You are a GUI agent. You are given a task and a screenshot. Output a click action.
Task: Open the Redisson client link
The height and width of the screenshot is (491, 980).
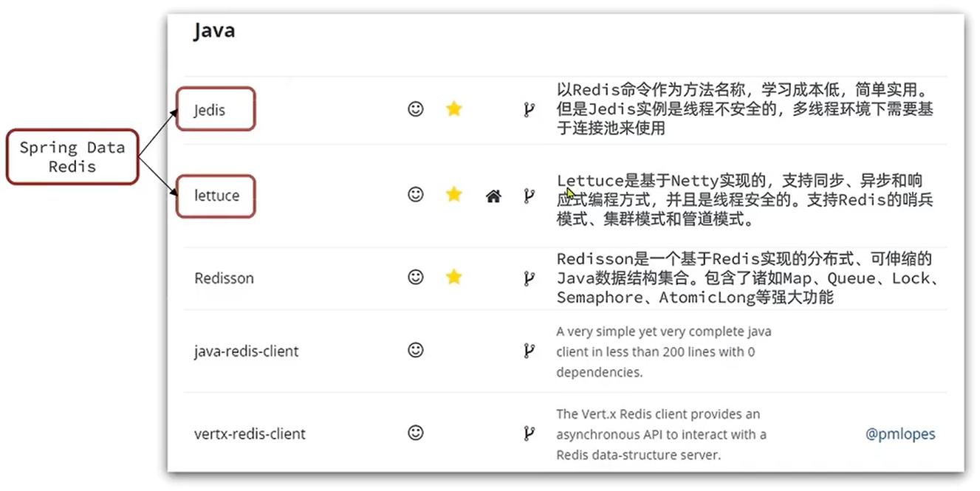coord(224,278)
